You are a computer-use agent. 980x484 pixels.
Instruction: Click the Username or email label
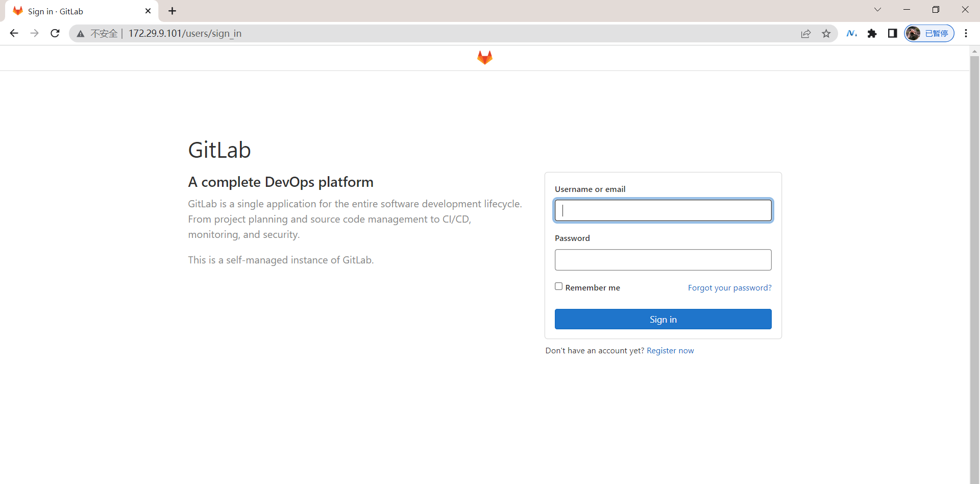tap(590, 189)
